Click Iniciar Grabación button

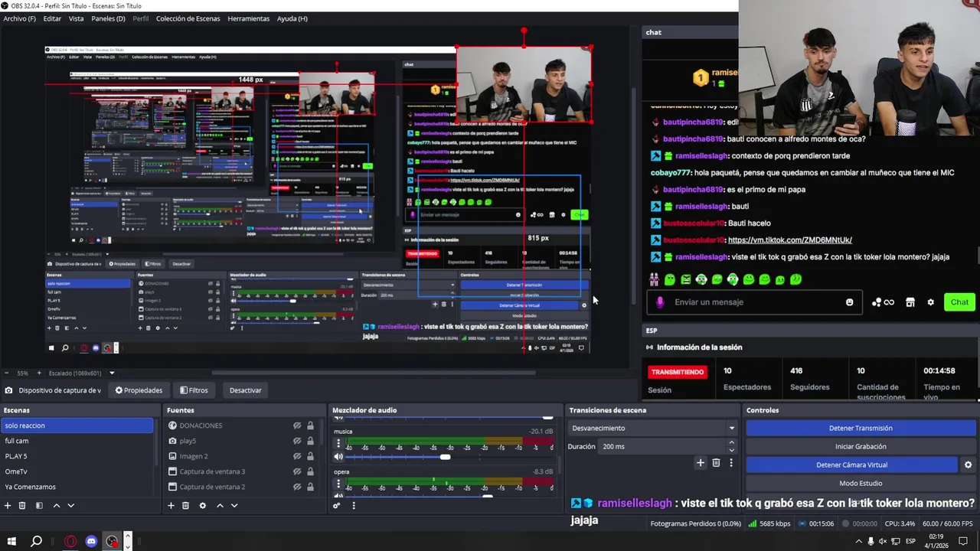[861, 446]
